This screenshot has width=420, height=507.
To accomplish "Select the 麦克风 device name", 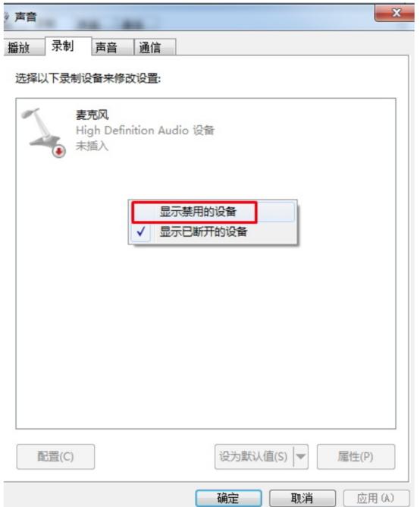I will [92, 115].
